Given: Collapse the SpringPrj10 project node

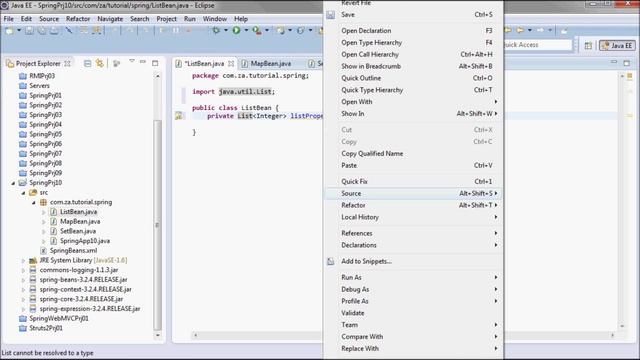Looking at the screenshot, I should tap(13, 183).
